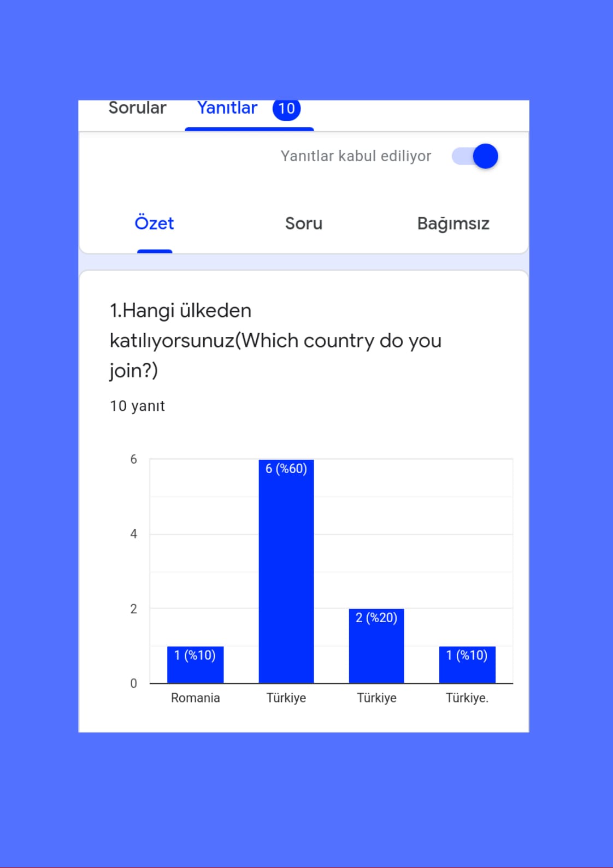Screen dimensions: 613x868
Task: Open the Yanıtlar tab
Action: [x=227, y=108]
